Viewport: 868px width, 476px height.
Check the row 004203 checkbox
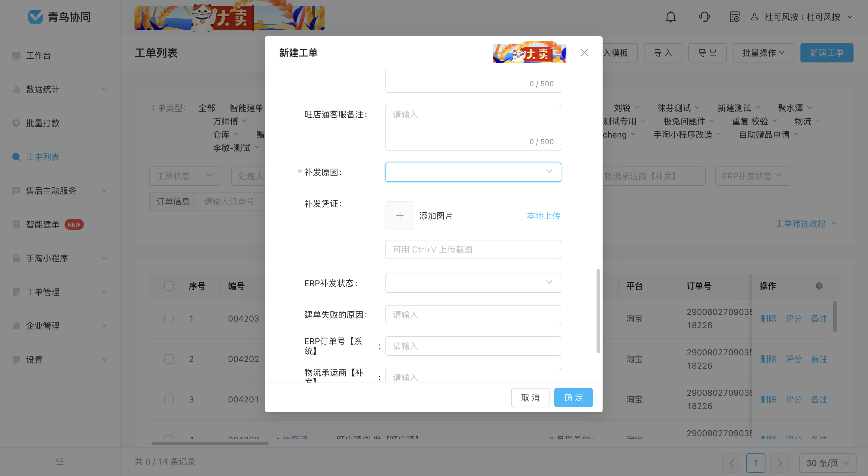click(x=169, y=319)
